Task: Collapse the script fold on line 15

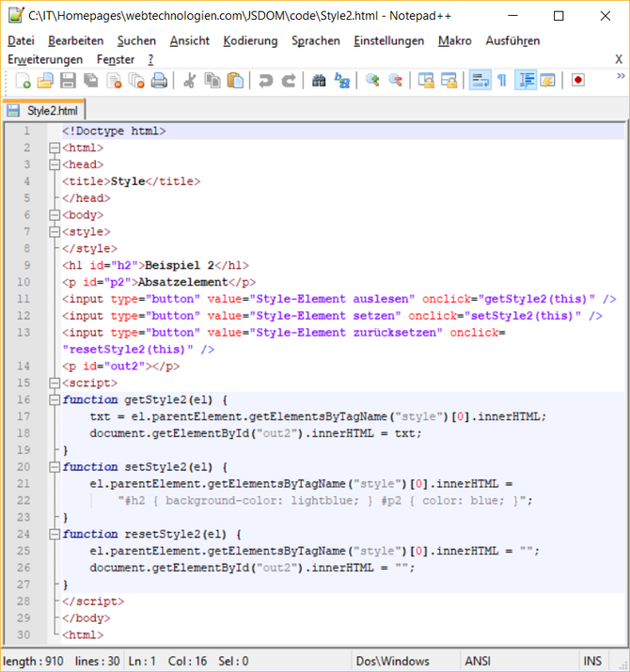Action: click(54, 383)
